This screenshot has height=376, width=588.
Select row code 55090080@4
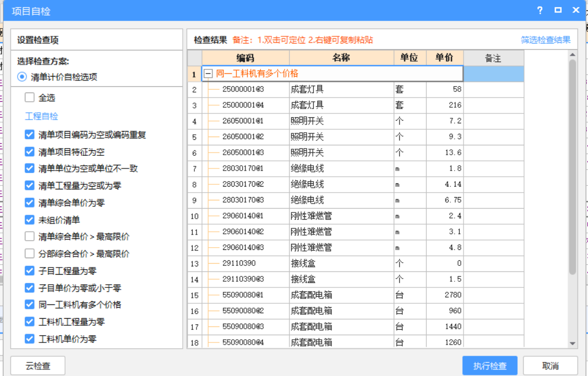pos(243,342)
